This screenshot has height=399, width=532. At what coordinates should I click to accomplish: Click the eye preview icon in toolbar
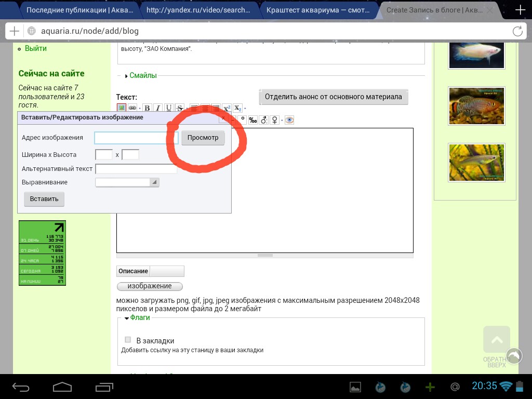click(x=289, y=120)
